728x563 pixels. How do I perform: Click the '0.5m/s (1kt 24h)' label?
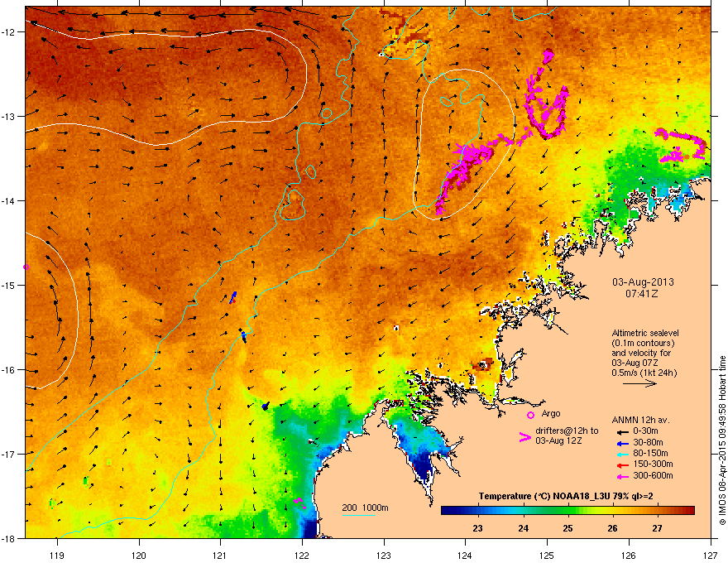pyautogui.click(x=644, y=373)
